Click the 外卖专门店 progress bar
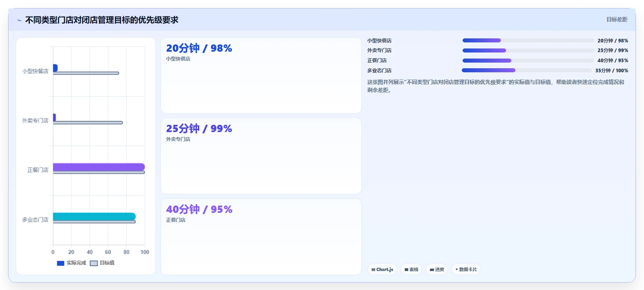Image resolution: width=644 pixels, height=290 pixels. 528,50
